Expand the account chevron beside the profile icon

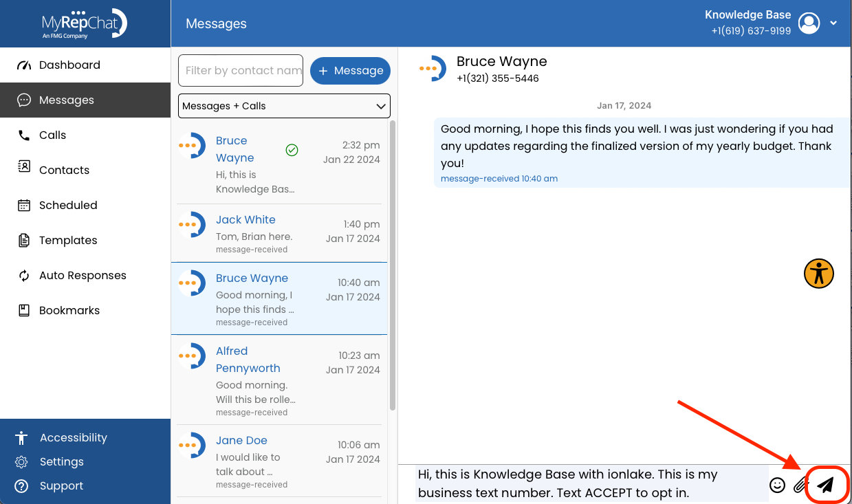point(833,23)
